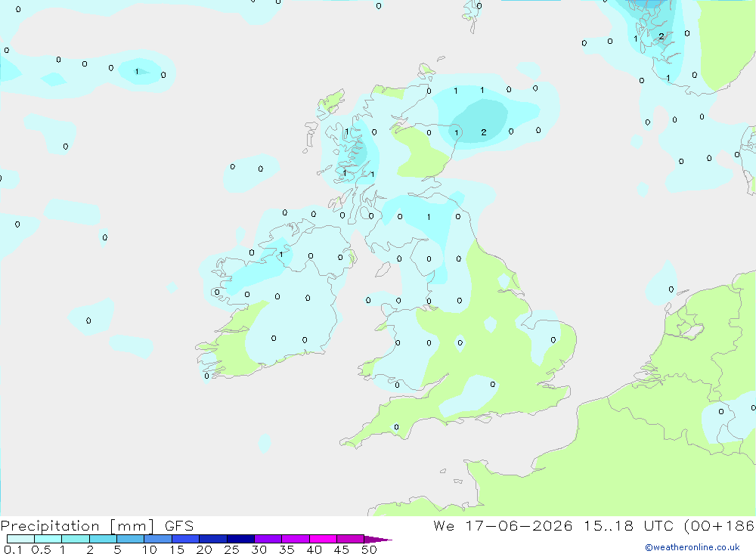756x554 pixels.
Task: Select the '(00+186' forecast run text
Action: [x=719, y=525]
